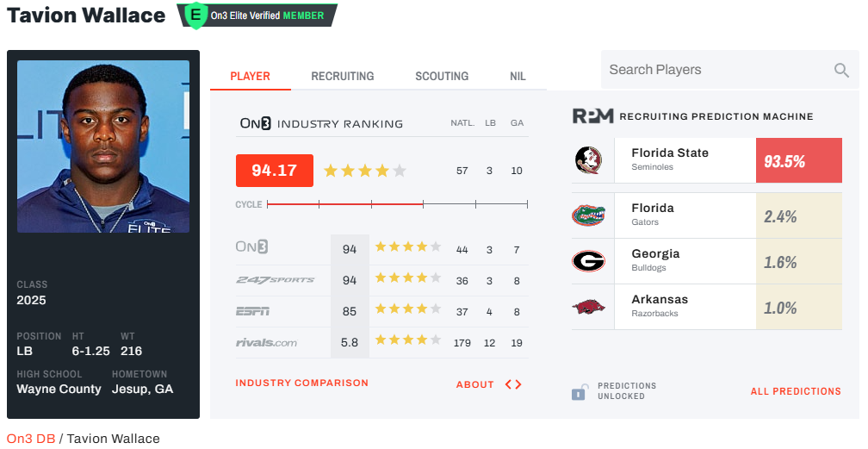Click the red Cycle timeline bar

tap(344, 204)
